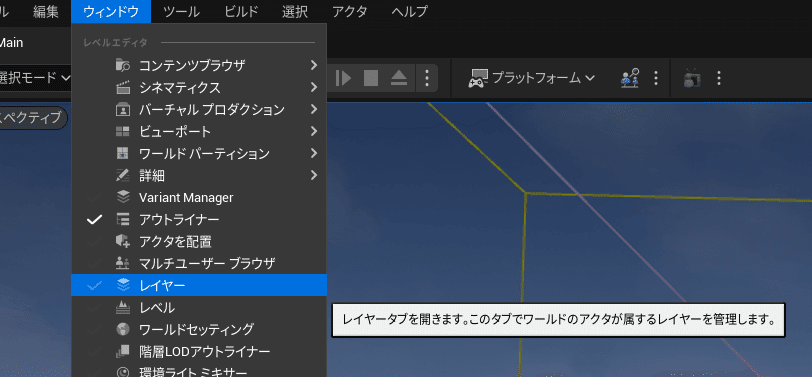
Task: Open the 編集 menu
Action: click(46, 11)
